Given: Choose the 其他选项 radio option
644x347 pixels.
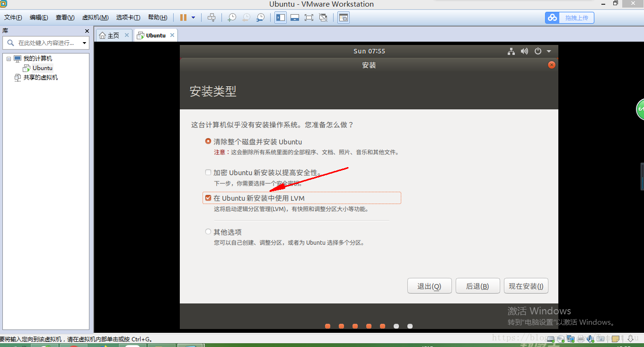Looking at the screenshot, I should pos(208,232).
